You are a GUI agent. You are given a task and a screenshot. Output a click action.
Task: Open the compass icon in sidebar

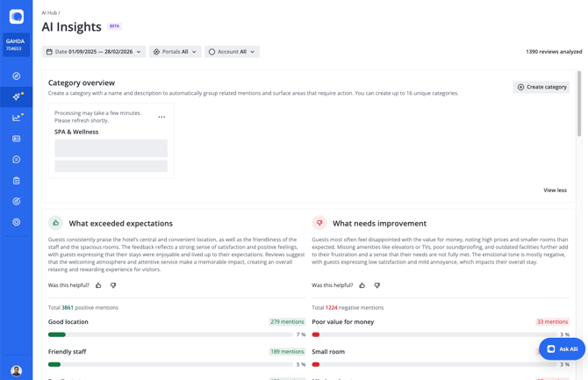click(16, 75)
